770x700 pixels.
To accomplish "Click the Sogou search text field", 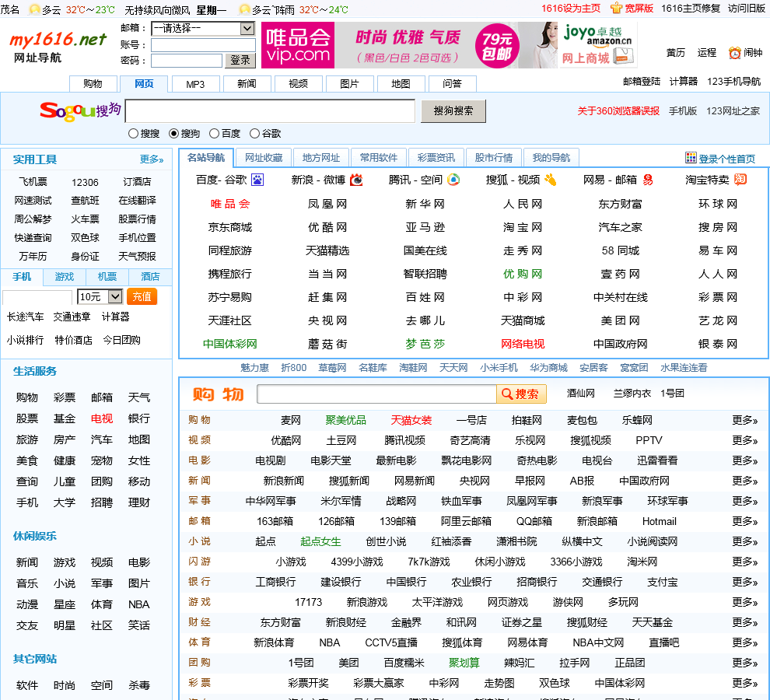I will 270,111.
